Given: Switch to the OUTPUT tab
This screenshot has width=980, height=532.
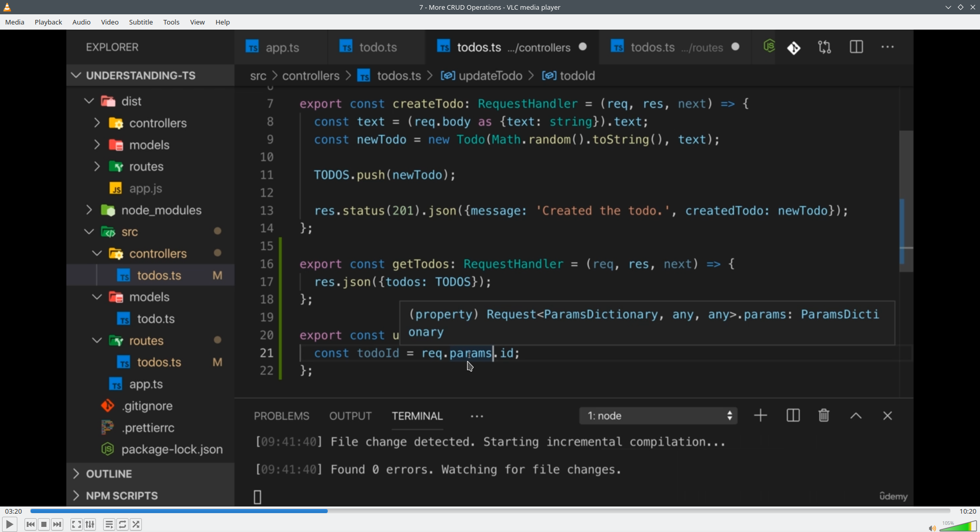Looking at the screenshot, I should pos(350,416).
